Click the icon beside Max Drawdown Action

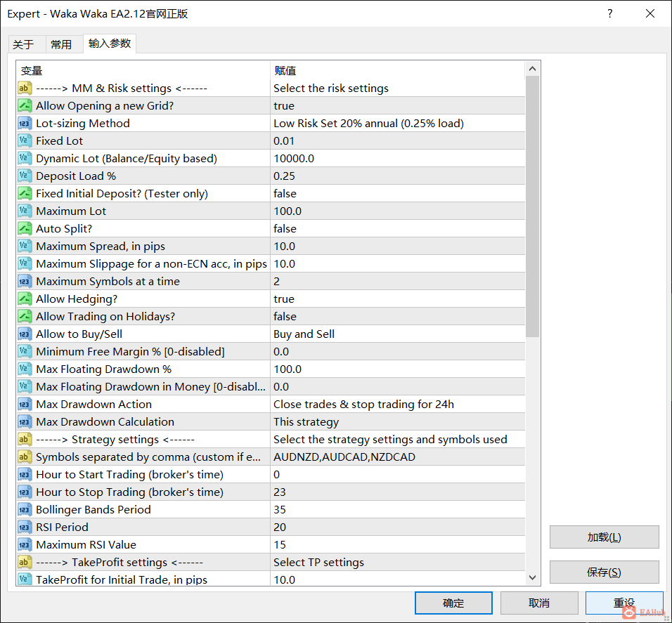[25, 404]
